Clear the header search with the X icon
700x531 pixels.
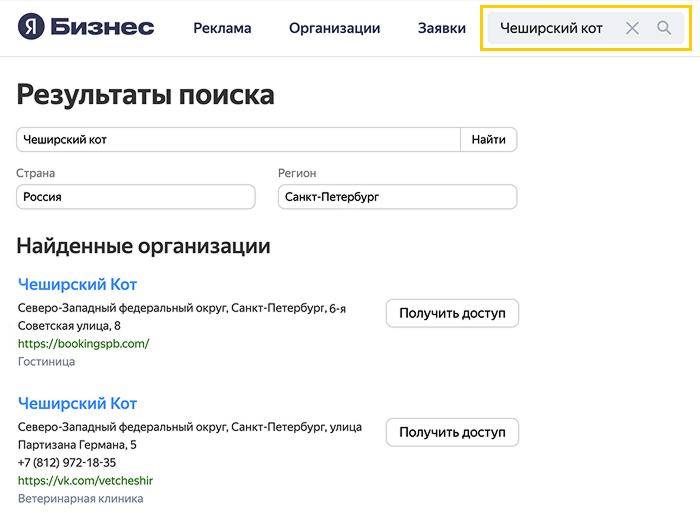pyautogui.click(x=632, y=29)
